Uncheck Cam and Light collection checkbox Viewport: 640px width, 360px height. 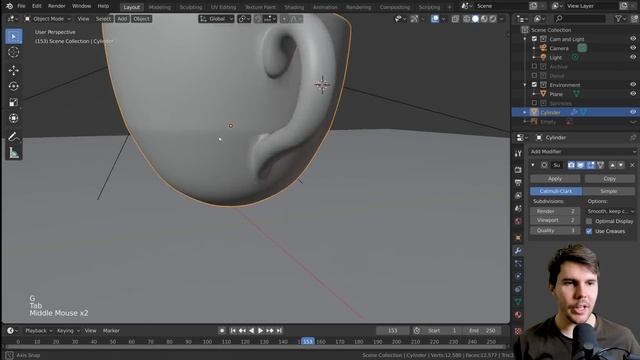coord(534,39)
